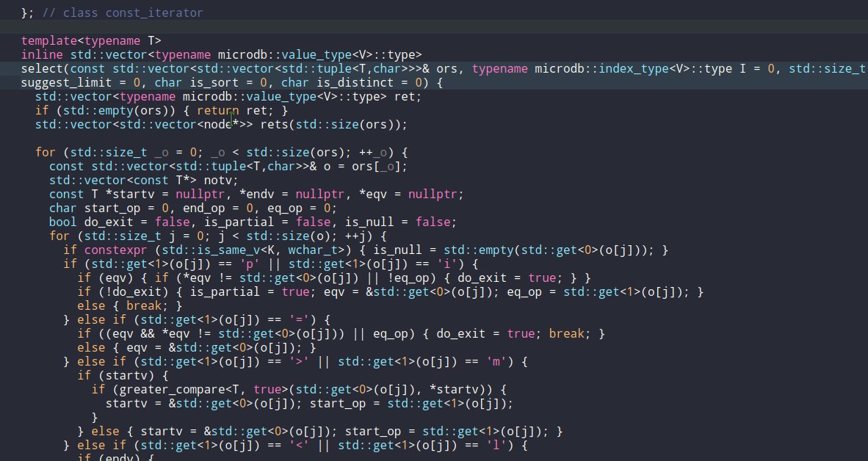
Task: Click the 'return' keyword
Action: (218, 110)
